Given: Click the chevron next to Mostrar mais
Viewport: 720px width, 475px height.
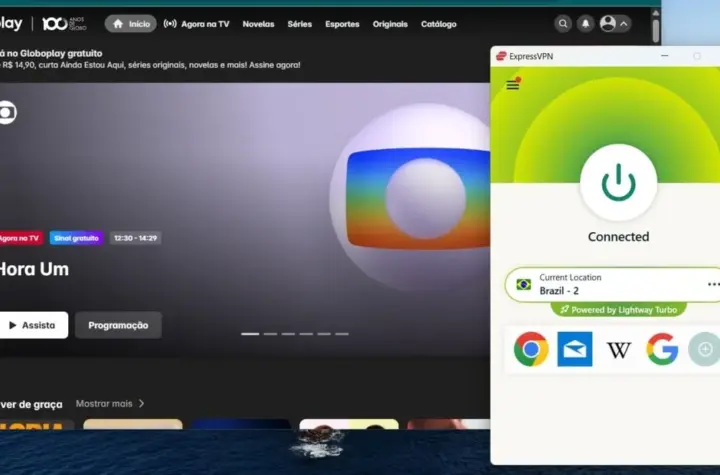Looking at the screenshot, I should coord(141,403).
